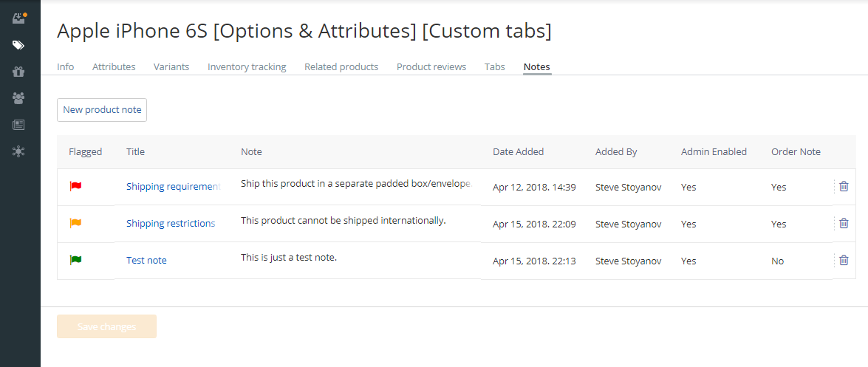Delete the Shipping restrictions note
Viewport: 868px width, 367px height.
coord(844,223)
